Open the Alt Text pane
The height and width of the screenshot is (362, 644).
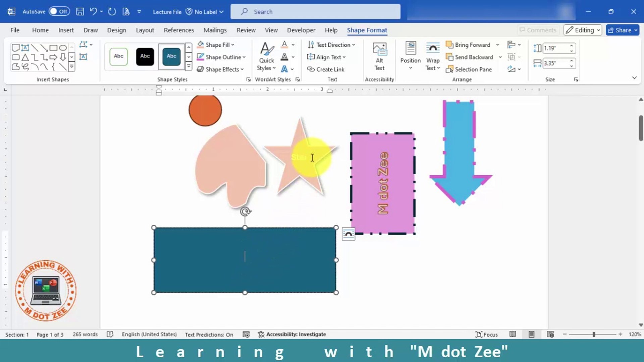tap(379, 56)
